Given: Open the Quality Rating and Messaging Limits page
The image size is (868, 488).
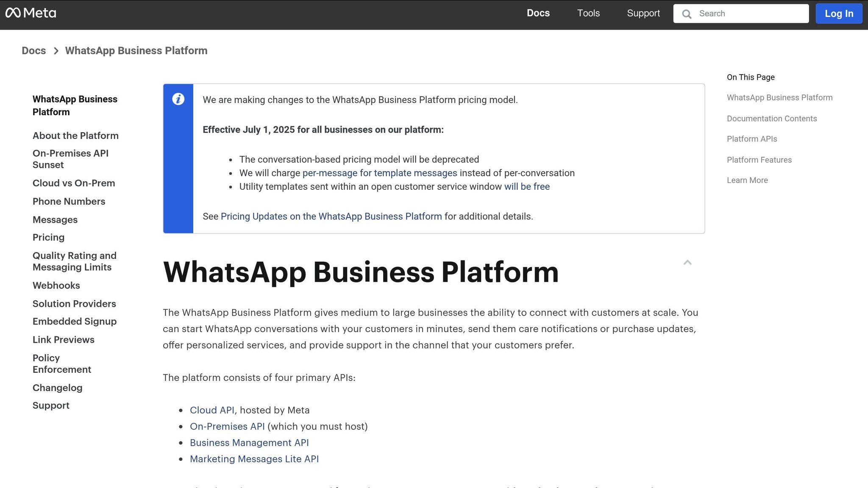Looking at the screenshot, I should pos(74,261).
